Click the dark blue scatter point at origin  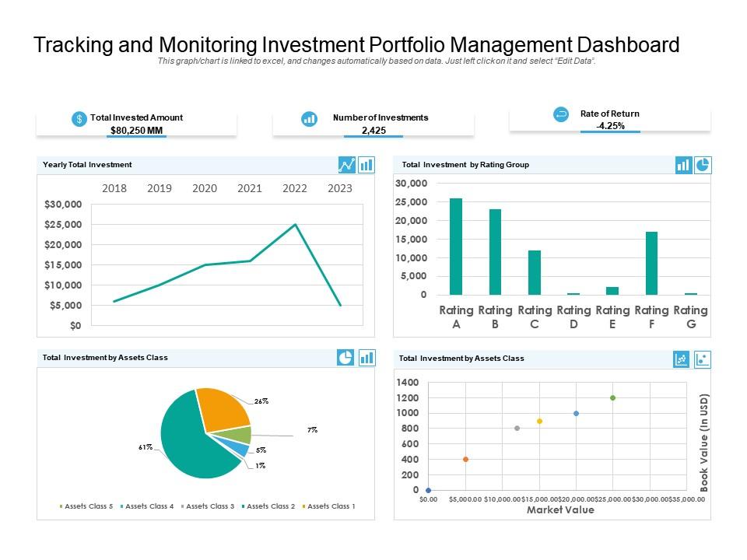point(428,490)
